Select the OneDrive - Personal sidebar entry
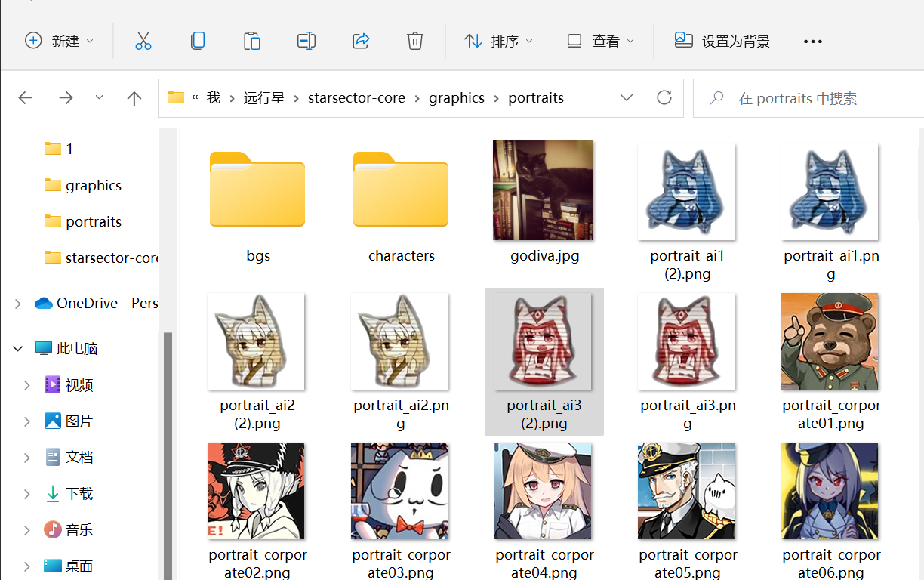The width and height of the screenshot is (924, 580). pyautogui.click(x=106, y=303)
